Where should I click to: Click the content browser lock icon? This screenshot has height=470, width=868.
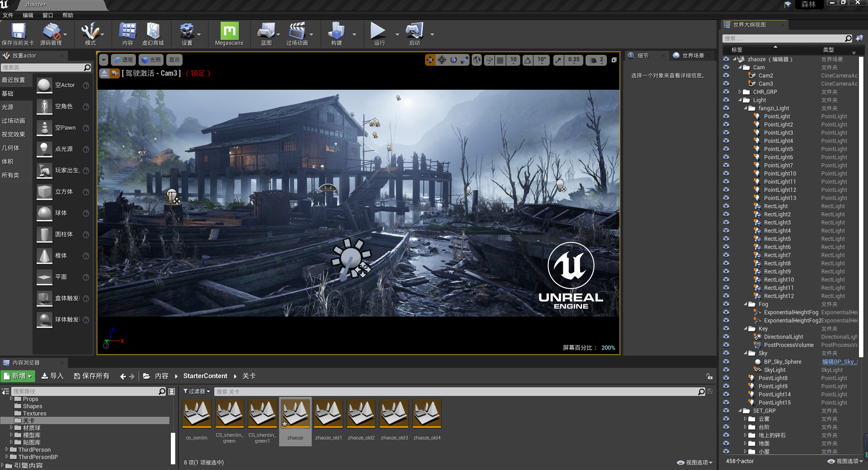[709, 376]
